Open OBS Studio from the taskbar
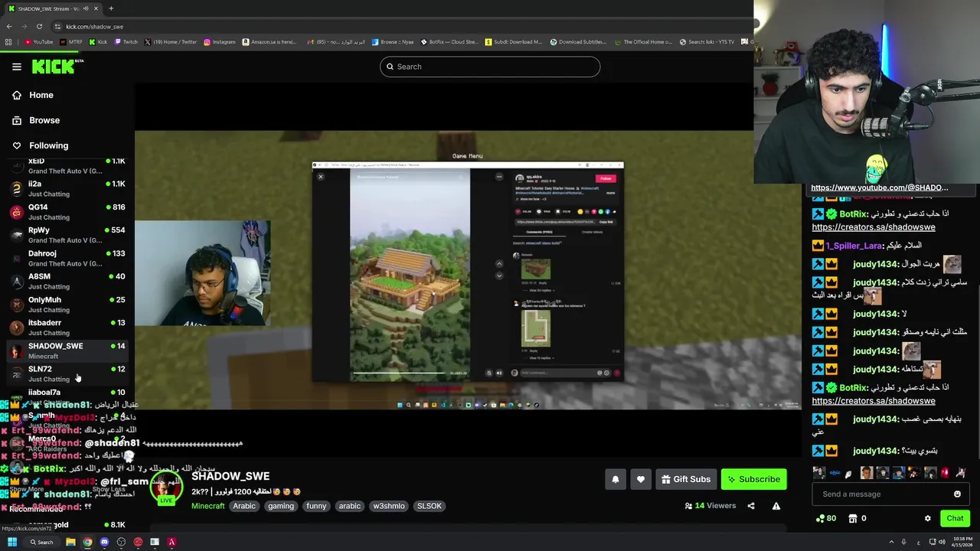The image size is (980, 551). tap(121, 542)
